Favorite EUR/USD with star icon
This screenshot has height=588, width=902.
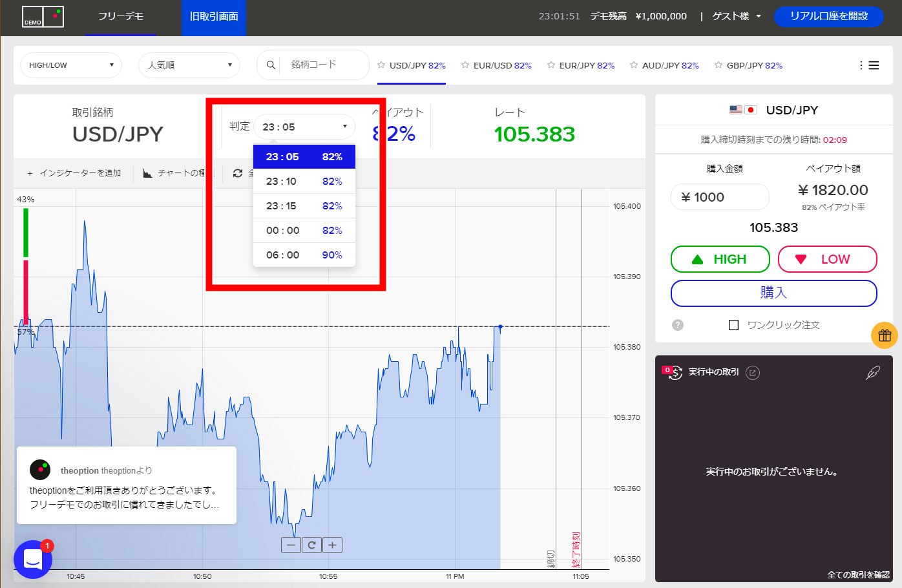(x=465, y=65)
